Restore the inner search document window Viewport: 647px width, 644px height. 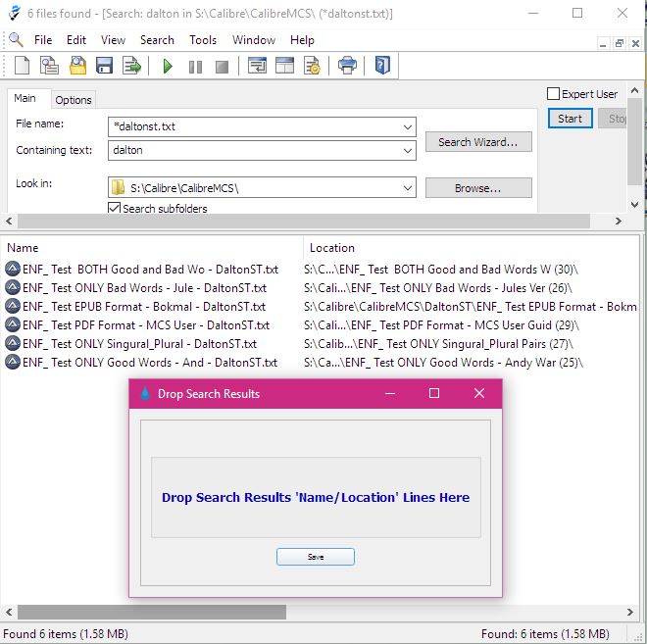click(x=619, y=43)
